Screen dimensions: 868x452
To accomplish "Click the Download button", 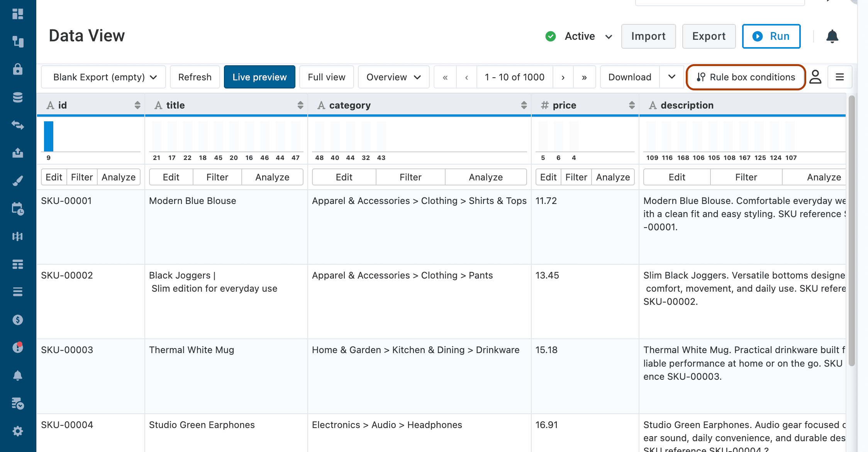I will click(x=630, y=77).
